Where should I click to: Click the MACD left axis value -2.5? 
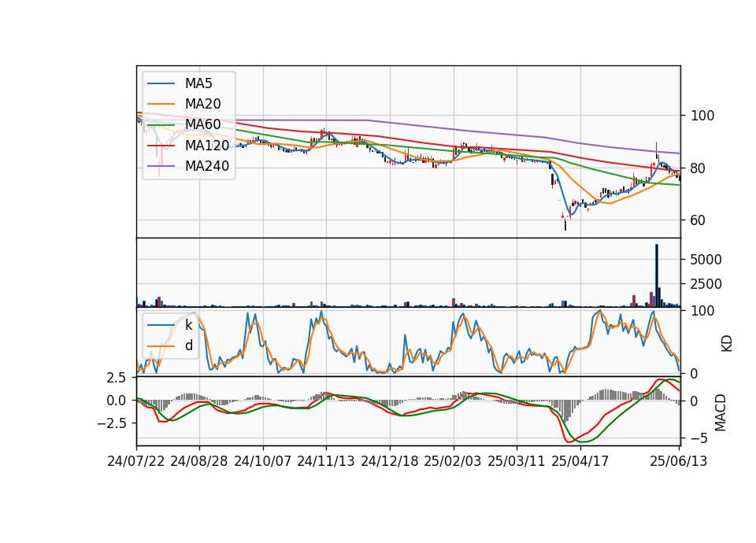click(111, 423)
